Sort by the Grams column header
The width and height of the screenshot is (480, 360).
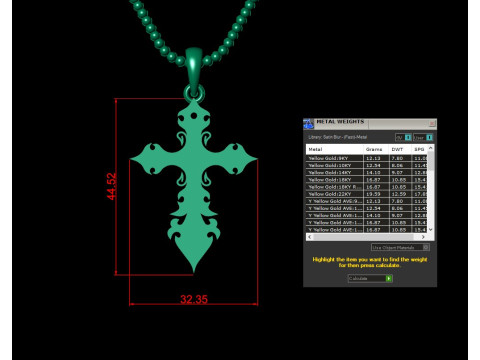(376, 149)
